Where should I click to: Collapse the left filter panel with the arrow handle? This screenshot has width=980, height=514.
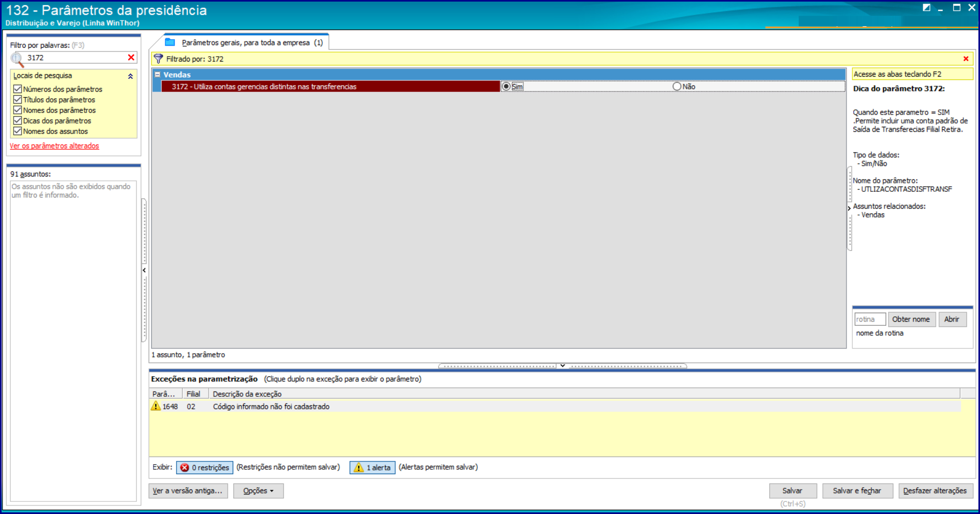[x=144, y=270]
